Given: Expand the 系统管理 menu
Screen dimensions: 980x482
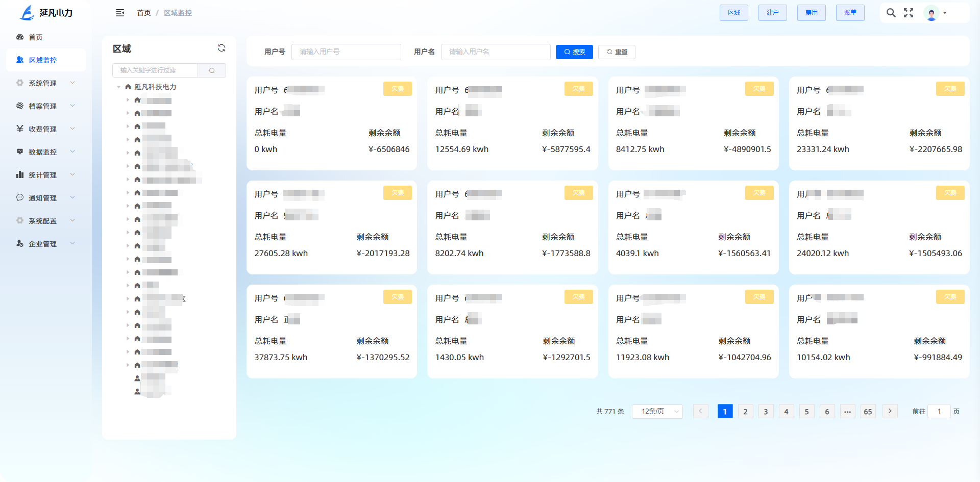Looking at the screenshot, I should (46, 83).
